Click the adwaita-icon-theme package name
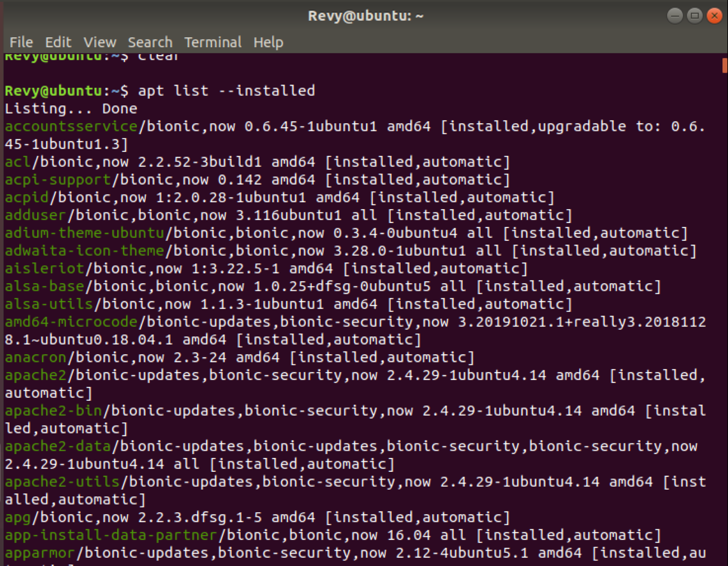 pos(85,251)
